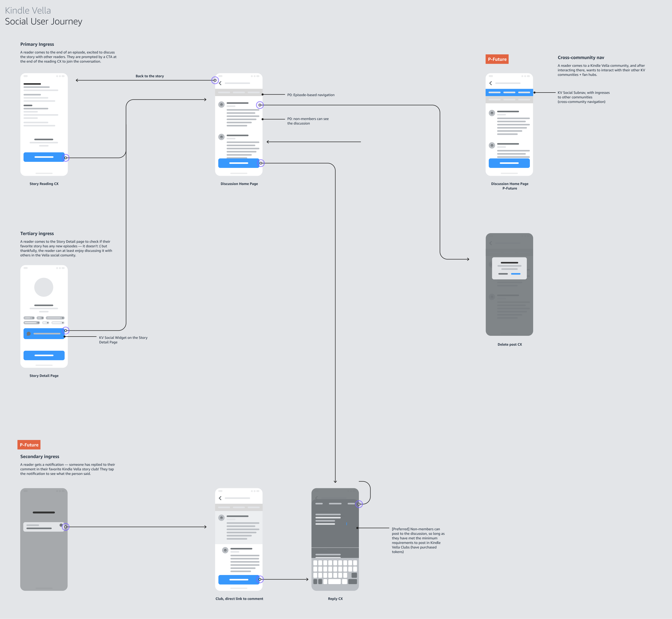Click 'P0: Episode-based navigation' annotation
Screen dimensions: 672x619
(x=311, y=95)
